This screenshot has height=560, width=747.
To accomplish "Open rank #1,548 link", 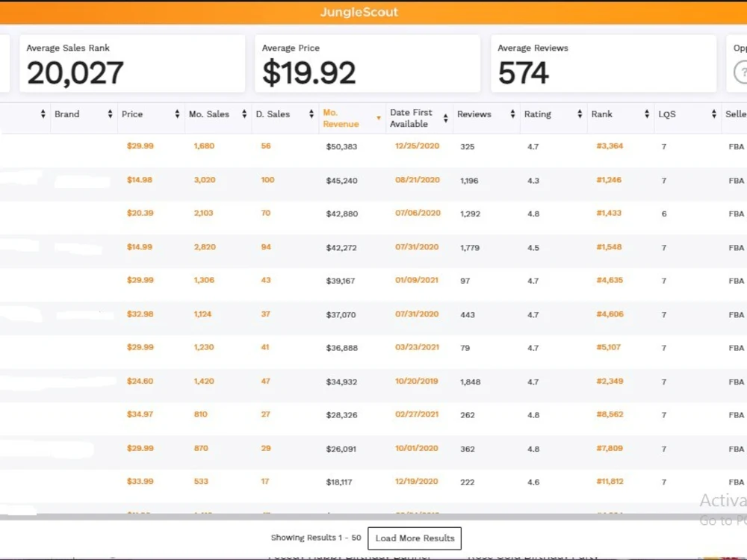I will 609,246.
